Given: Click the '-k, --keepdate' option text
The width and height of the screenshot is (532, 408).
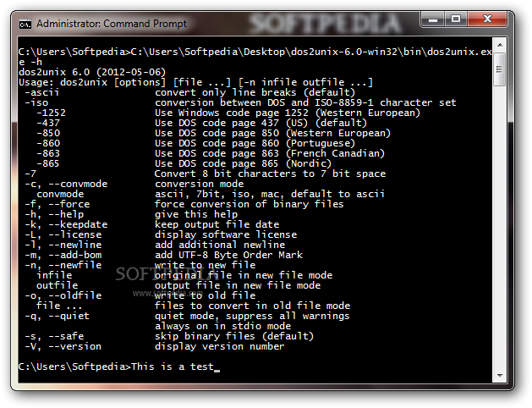Looking at the screenshot, I should pos(66,224).
